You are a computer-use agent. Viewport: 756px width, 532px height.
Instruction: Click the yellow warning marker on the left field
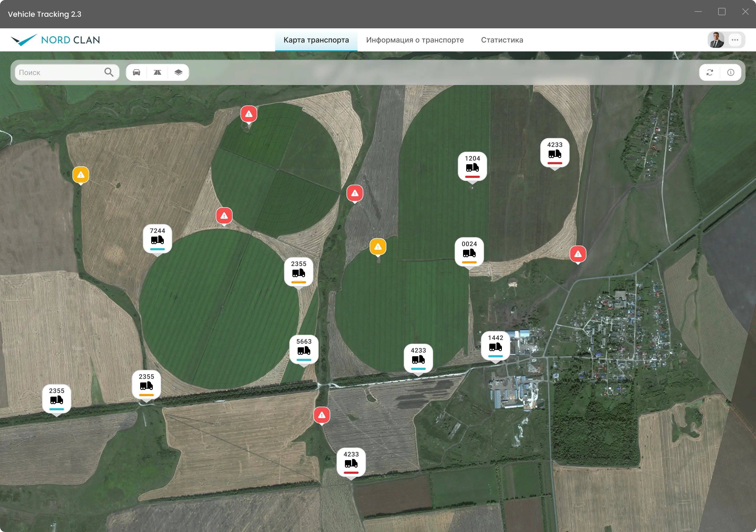point(81,175)
